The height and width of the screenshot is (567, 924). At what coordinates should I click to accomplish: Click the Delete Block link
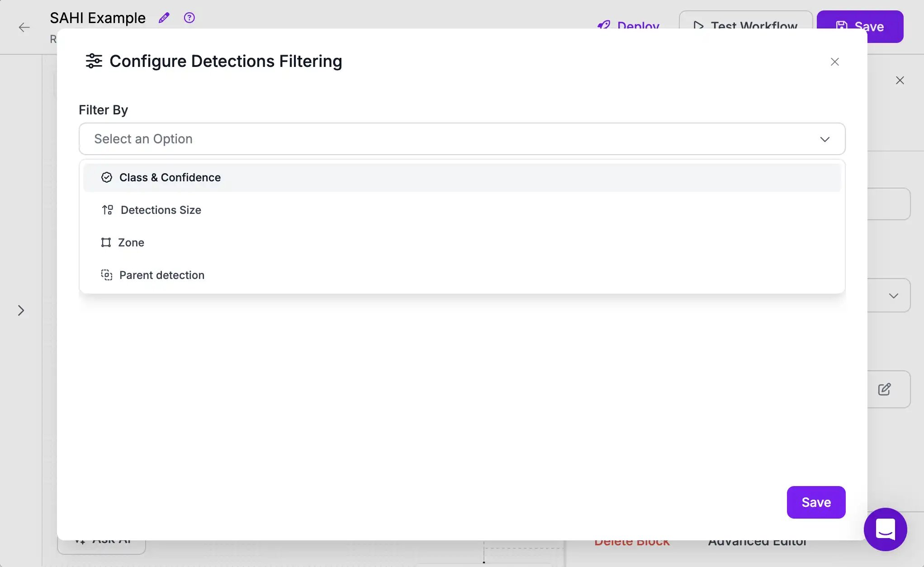[x=632, y=543]
